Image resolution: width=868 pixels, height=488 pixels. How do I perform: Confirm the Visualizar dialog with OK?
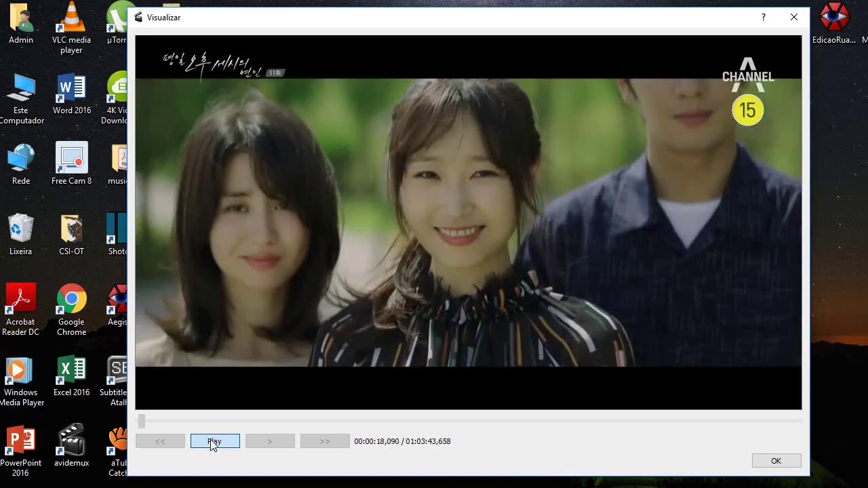coord(776,461)
